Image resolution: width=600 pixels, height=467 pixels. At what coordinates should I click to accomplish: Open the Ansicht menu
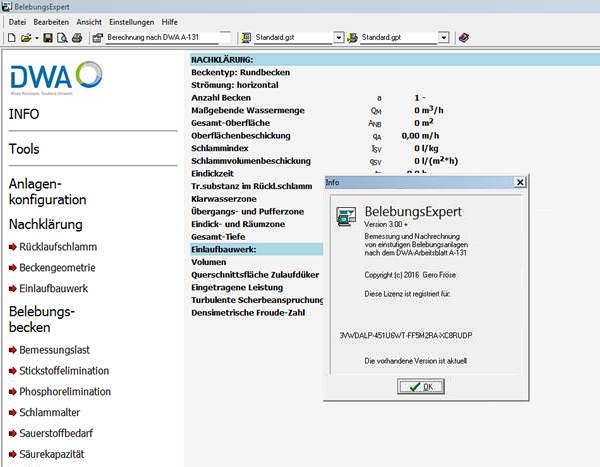click(x=89, y=22)
